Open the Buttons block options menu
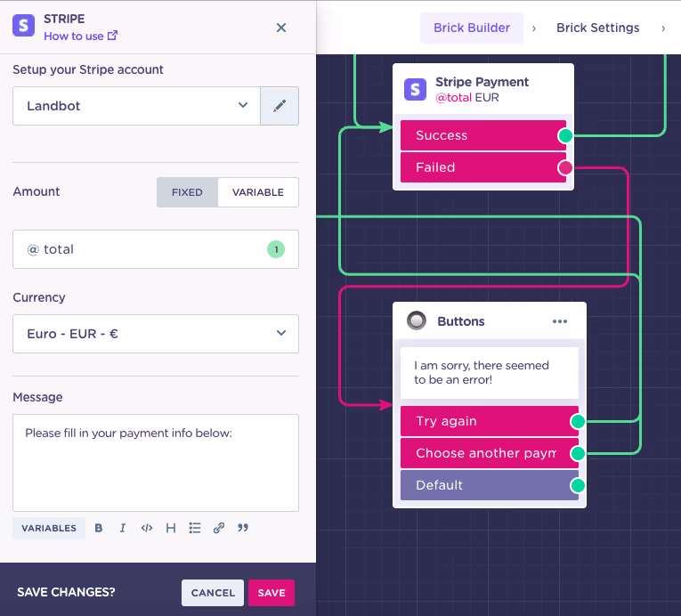Screen dimensions: 681x616 click(560, 321)
